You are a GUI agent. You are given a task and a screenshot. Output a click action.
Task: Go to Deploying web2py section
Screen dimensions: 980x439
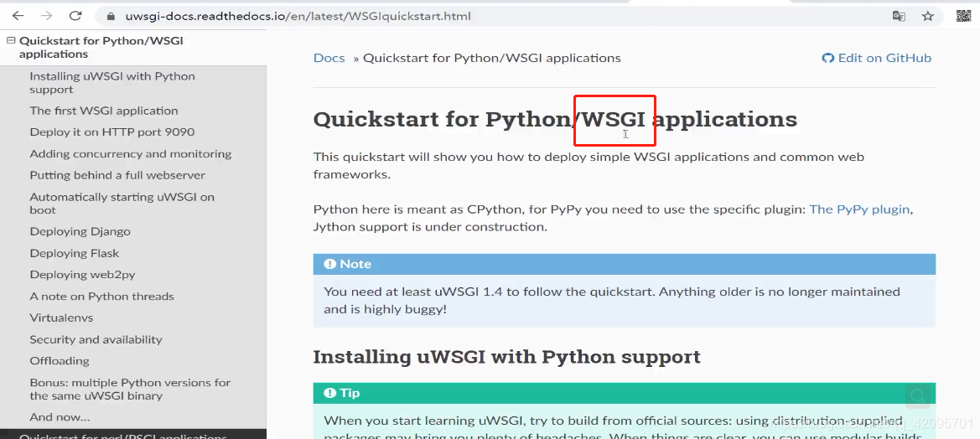coord(82,275)
